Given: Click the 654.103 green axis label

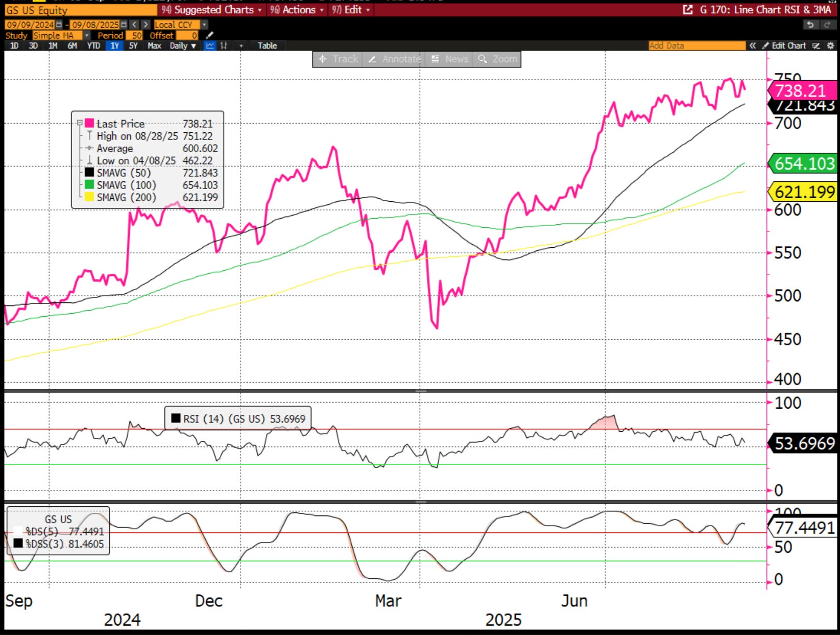Looking at the screenshot, I should pos(803,163).
